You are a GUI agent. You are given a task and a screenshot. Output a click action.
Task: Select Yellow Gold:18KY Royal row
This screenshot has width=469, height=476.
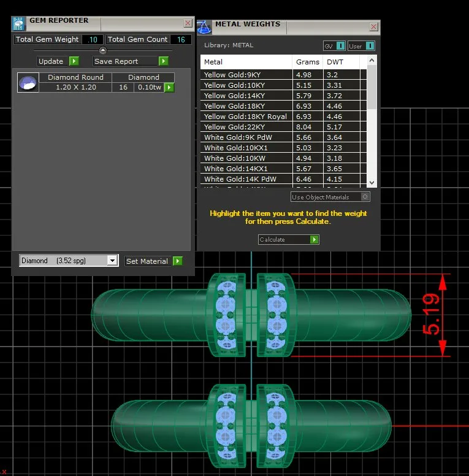[283, 117]
